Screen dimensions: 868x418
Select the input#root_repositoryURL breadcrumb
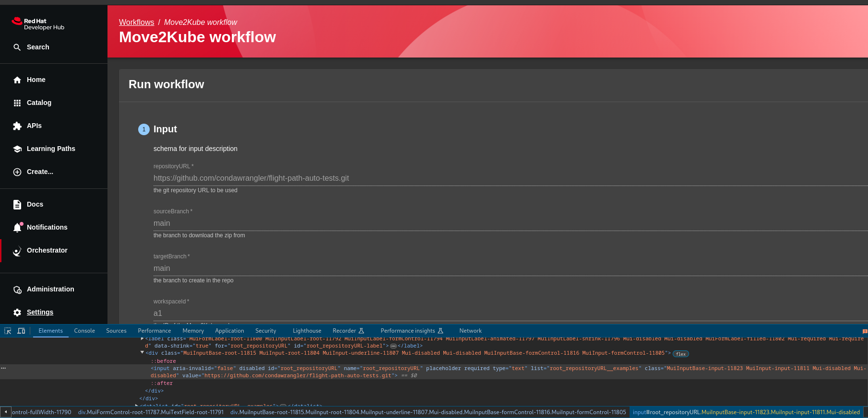click(x=746, y=412)
